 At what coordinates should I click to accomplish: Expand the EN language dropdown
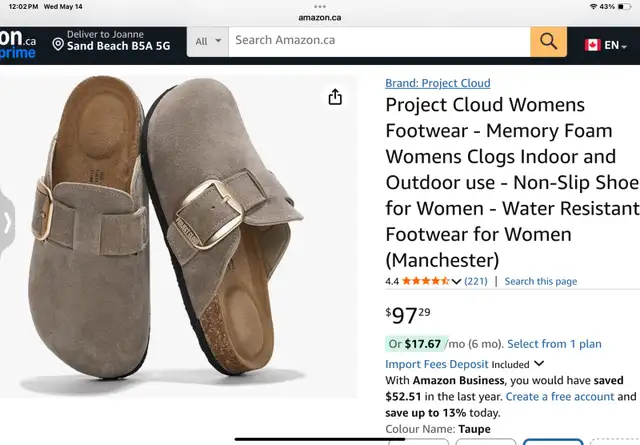click(x=615, y=45)
